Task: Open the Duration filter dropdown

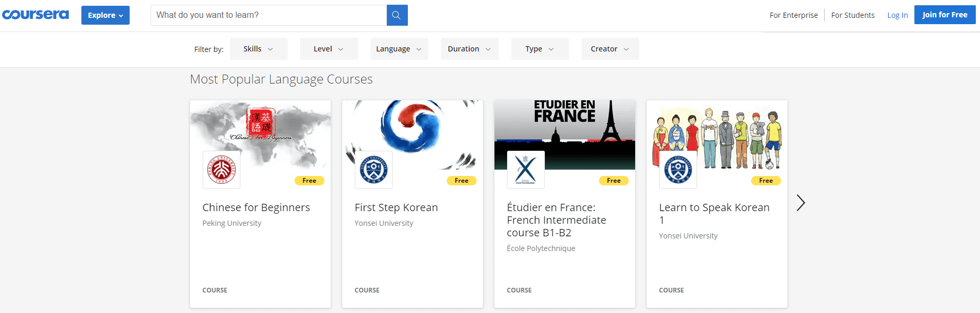Action: pyautogui.click(x=470, y=49)
